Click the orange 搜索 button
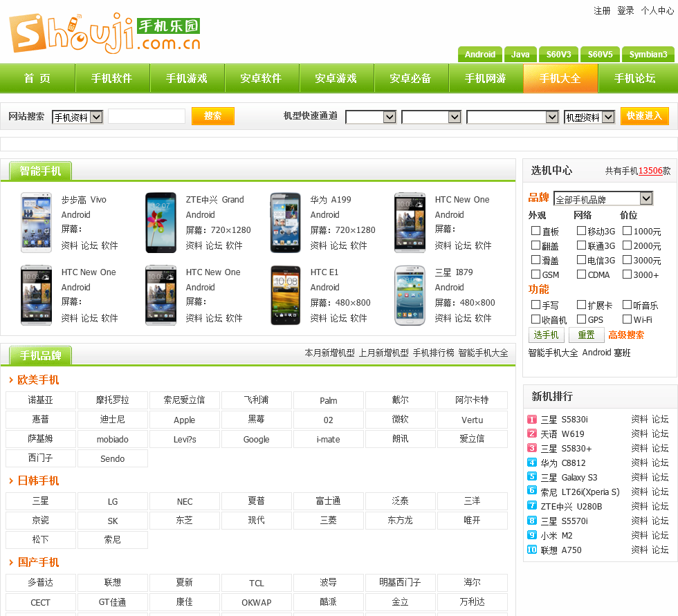 point(213,115)
